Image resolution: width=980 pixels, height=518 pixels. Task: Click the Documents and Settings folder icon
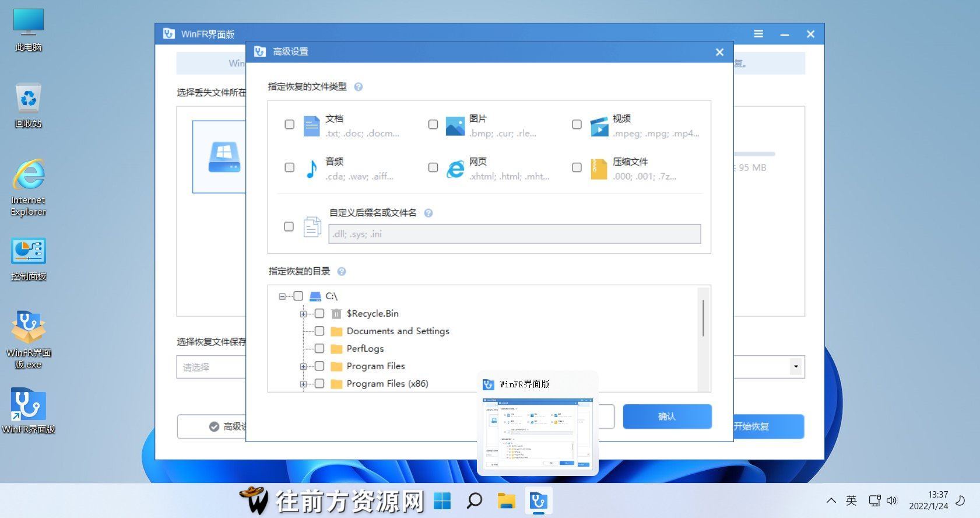[x=336, y=331]
